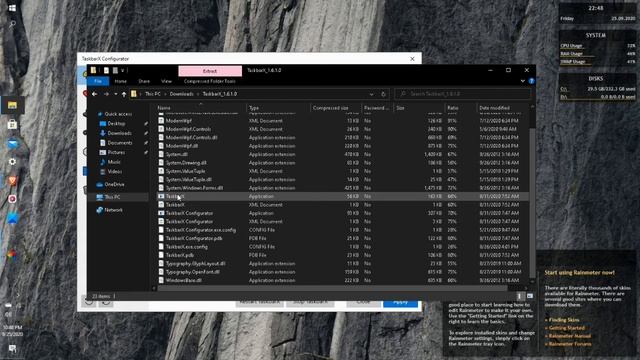Close the TaskbarX Configurator window
This screenshot has height=360, width=640.
click(412, 59)
